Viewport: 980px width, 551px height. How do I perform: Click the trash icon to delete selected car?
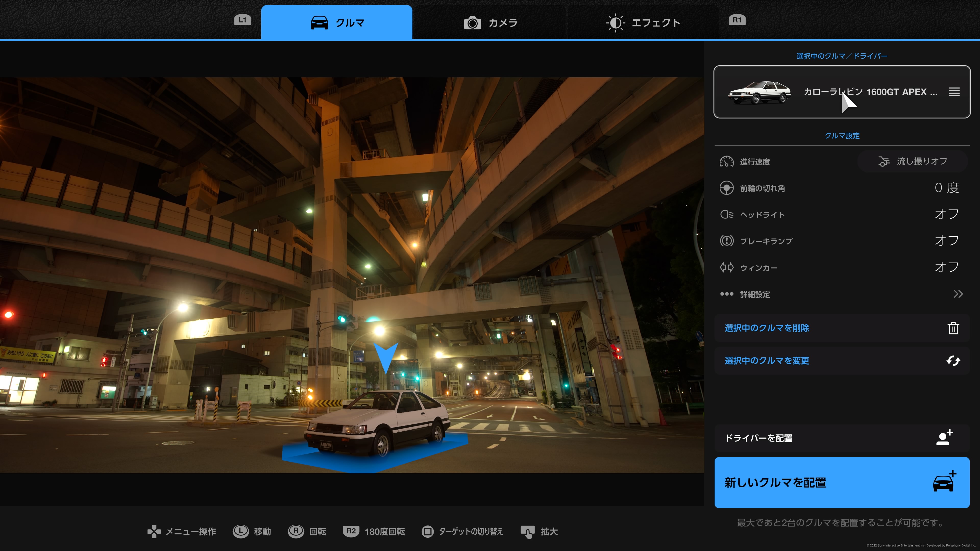click(x=953, y=328)
